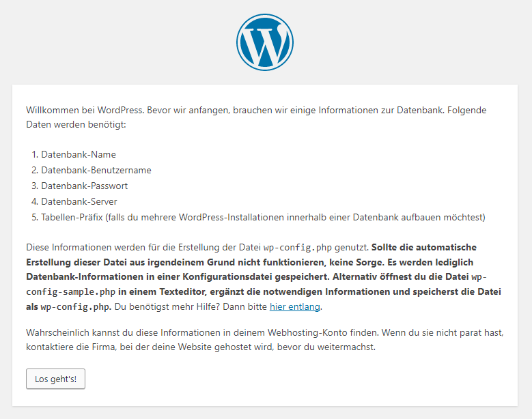
Task: Open the "hier entlang" help link
Action: pos(295,306)
